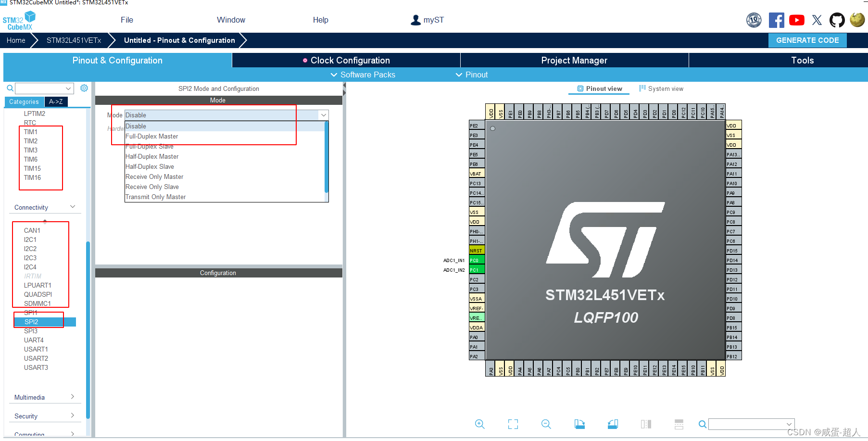The image size is (868, 441).
Task: Click the STM32L451VETx breadcrumb
Action: (x=74, y=40)
